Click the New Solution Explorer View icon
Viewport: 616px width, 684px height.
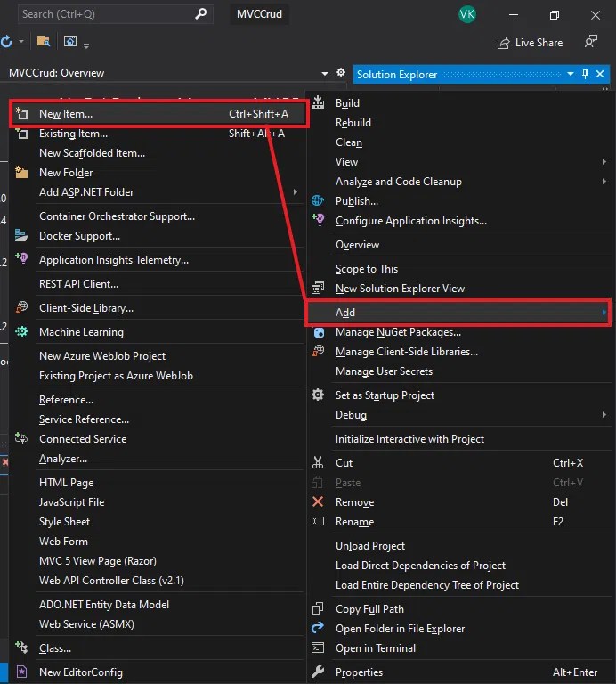pos(318,288)
